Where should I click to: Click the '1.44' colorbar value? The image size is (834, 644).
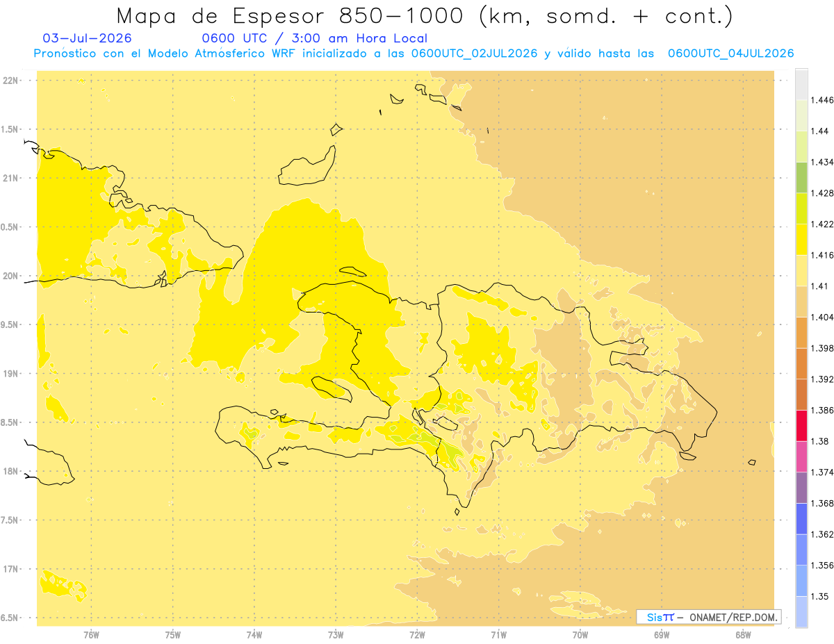[x=820, y=131]
